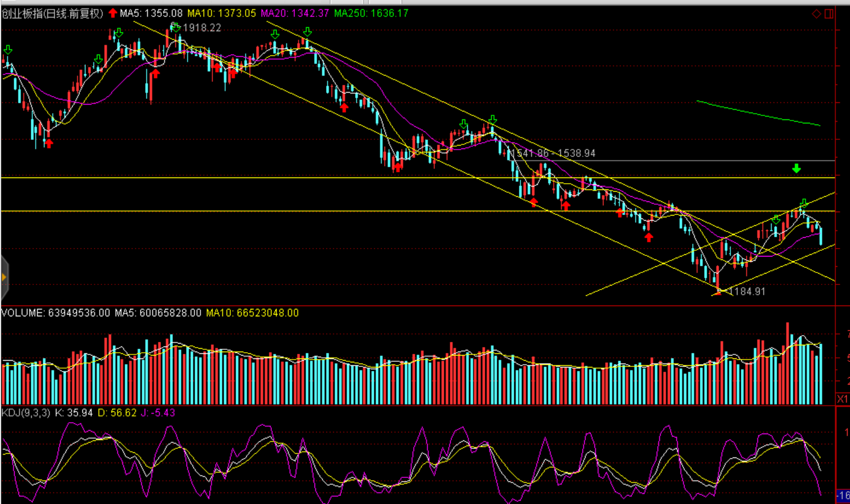850x504 pixels.
Task: Click the solid green down arrow marker
Action: click(x=797, y=168)
